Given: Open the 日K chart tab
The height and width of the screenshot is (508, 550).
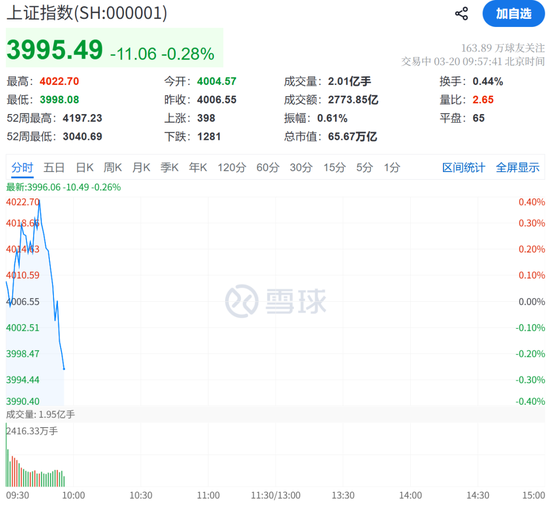Looking at the screenshot, I should tap(85, 167).
